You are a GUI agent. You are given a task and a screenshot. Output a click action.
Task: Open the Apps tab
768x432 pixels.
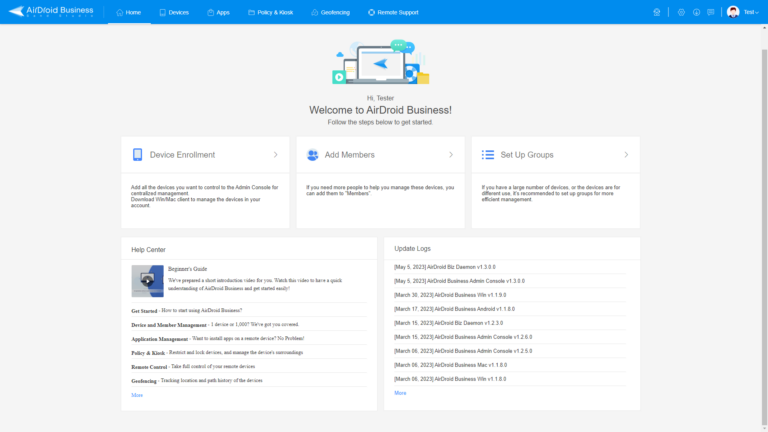(x=218, y=12)
